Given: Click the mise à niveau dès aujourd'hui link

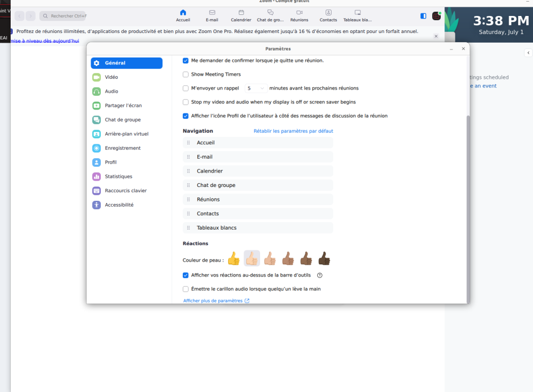Looking at the screenshot, I should click(45, 41).
